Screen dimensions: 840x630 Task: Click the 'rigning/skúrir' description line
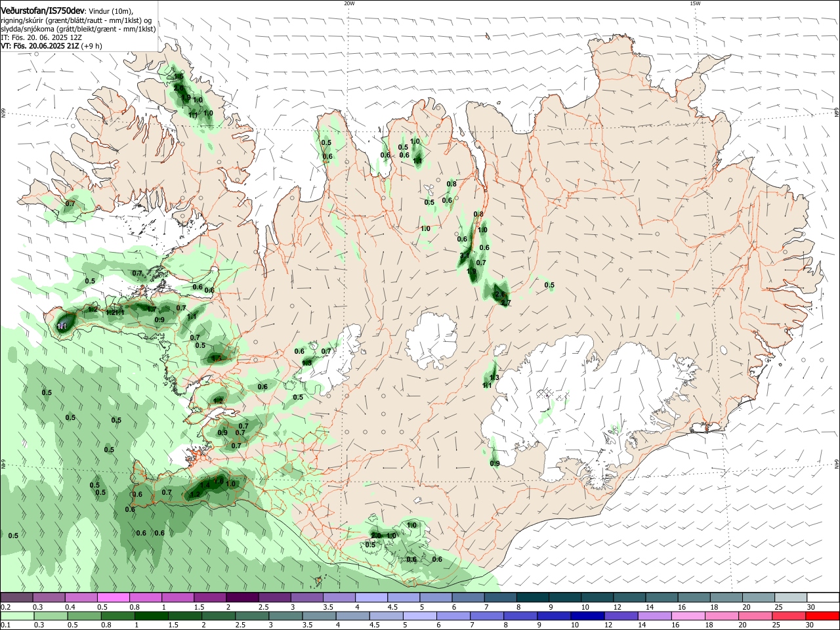pos(77,20)
